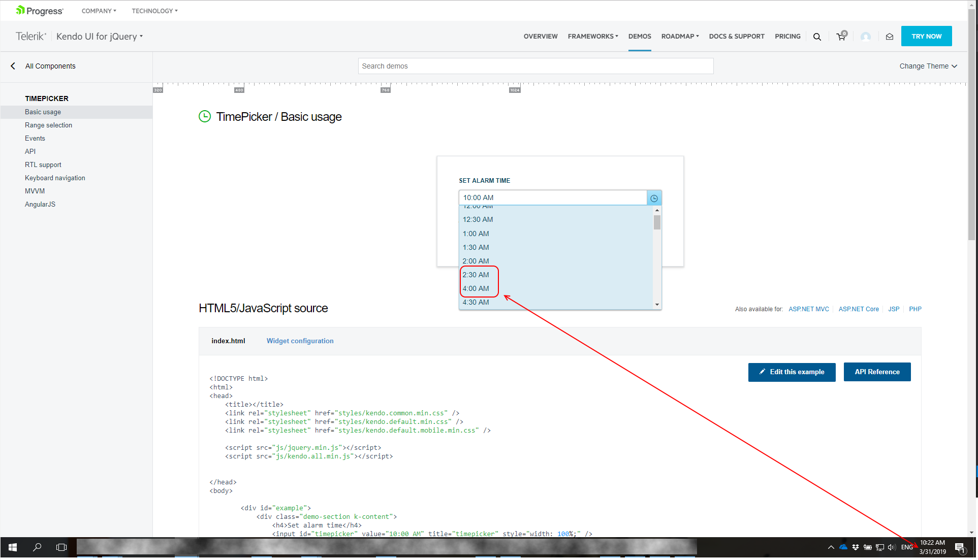Select 2:00 AM in the time list
This screenshot has width=978, height=560.
point(556,261)
